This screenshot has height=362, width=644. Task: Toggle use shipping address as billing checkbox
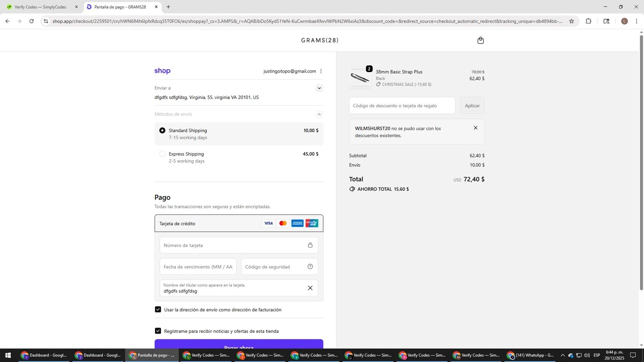point(158,310)
